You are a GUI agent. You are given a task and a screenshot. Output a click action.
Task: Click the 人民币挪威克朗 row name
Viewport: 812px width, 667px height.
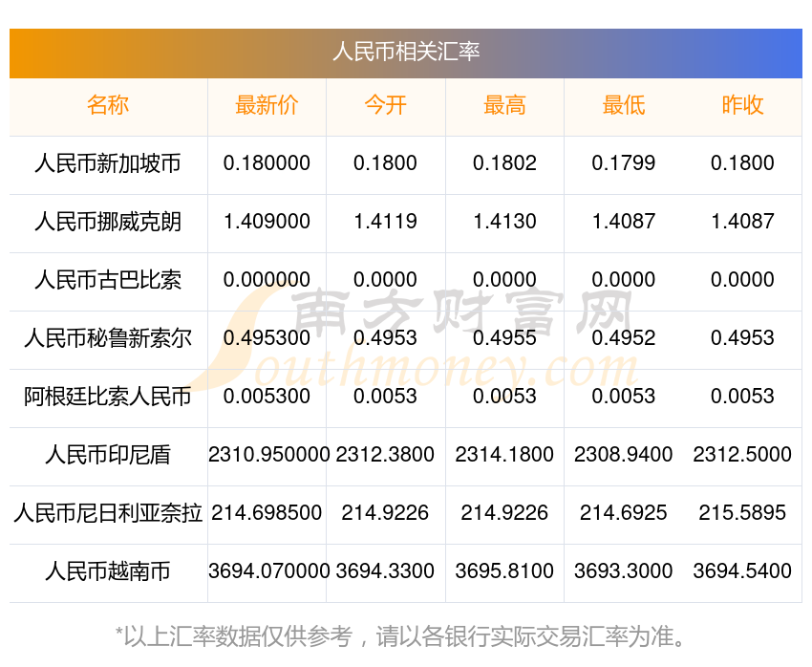[x=108, y=222]
